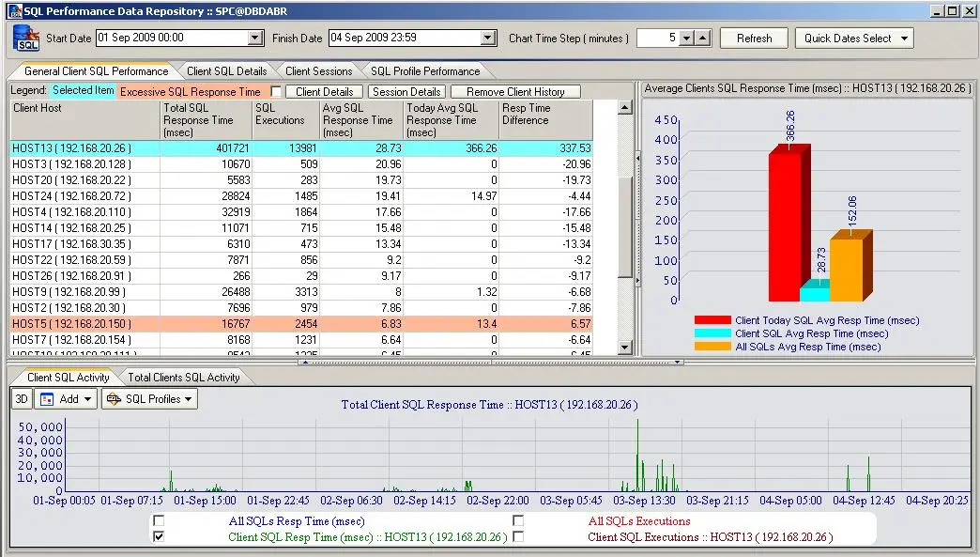The width and height of the screenshot is (980, 557).
Task: Enable All SQLs Resp Time checkbox
Action: pyautogui.click(x=159, y=520)
